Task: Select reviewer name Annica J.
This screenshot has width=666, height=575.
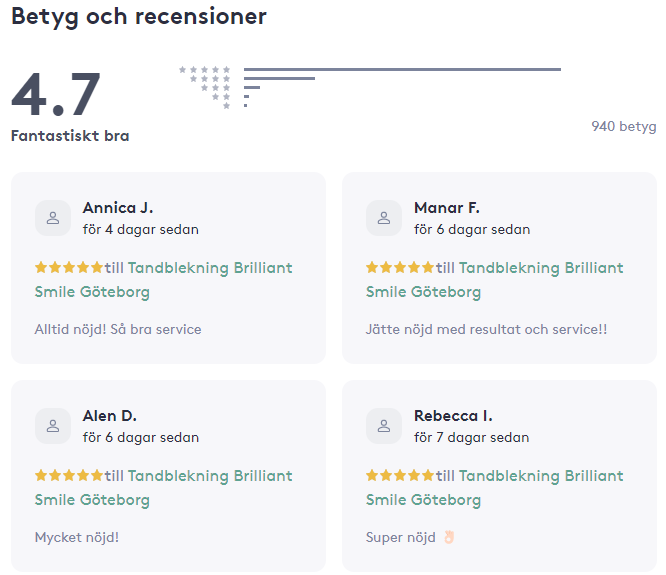Action: [x=118, y=208]
